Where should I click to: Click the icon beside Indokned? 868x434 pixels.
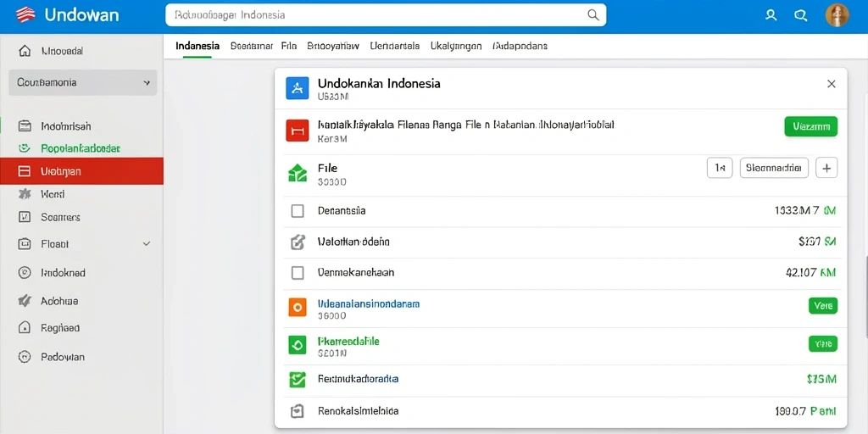click(25, 272)
